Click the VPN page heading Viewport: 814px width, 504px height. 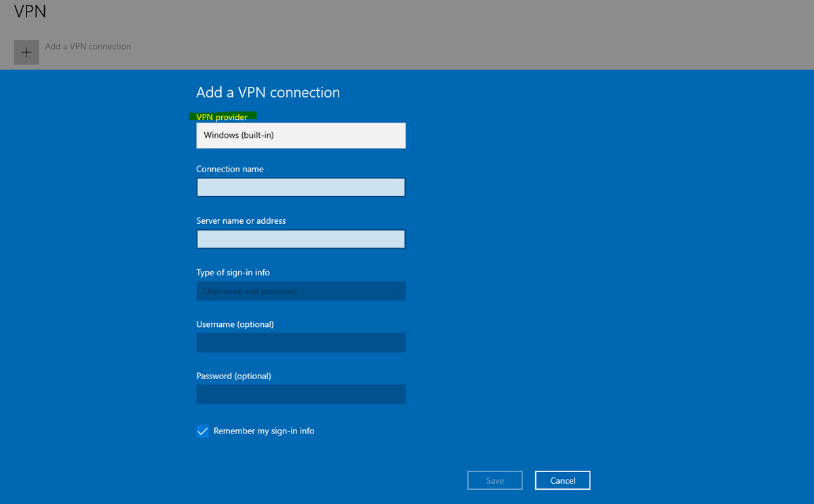tap(30, 12)
